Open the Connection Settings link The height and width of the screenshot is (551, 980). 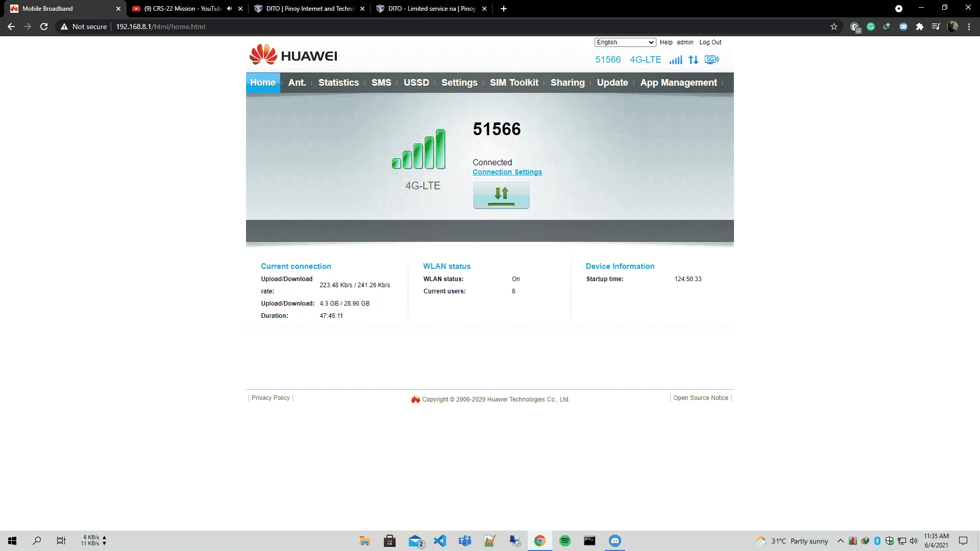(x=507, y=172)
